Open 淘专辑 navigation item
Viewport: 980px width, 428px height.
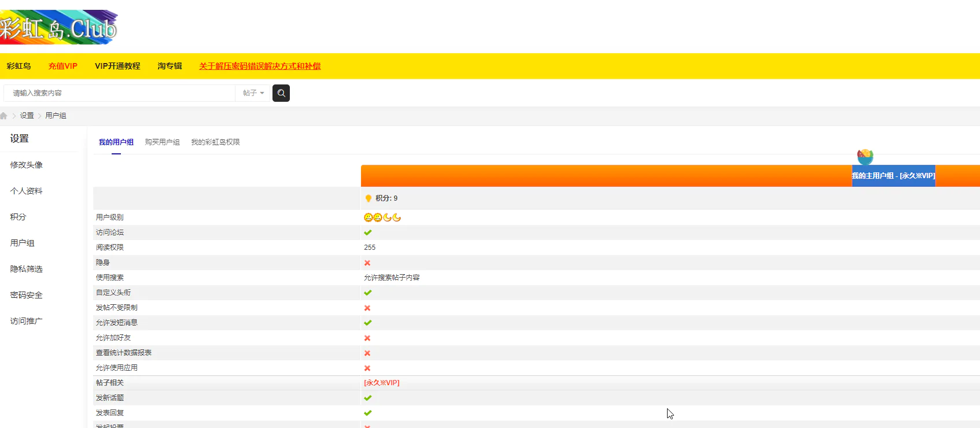(x=170, y=66)
